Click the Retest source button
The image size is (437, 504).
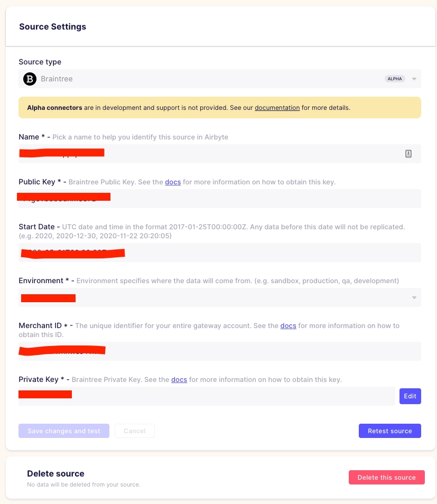point(389,431)
